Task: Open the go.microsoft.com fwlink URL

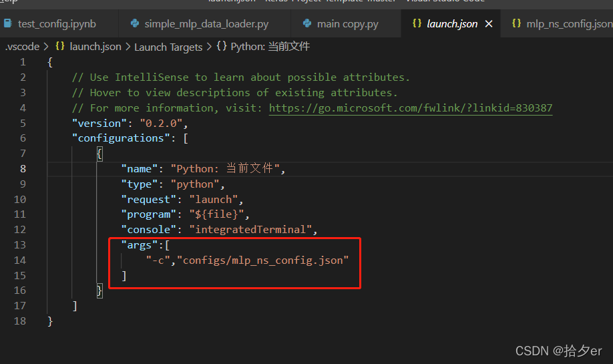Action: click(411, 108)
